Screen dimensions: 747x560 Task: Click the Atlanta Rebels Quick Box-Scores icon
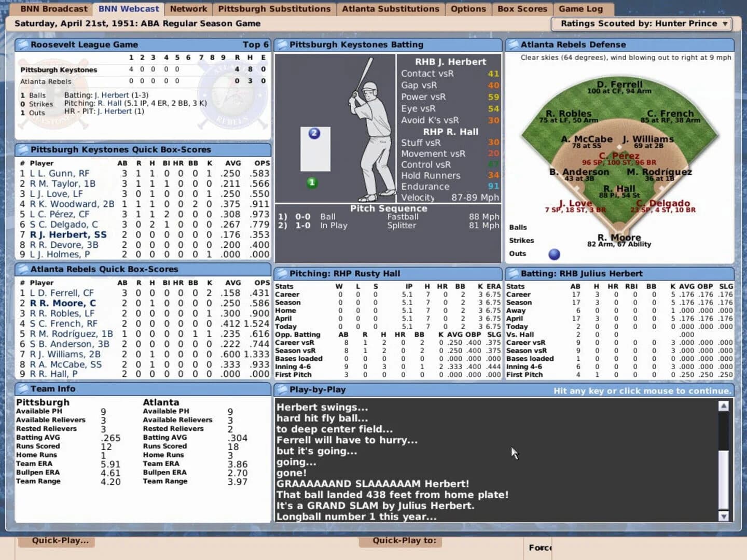point(23,269)
